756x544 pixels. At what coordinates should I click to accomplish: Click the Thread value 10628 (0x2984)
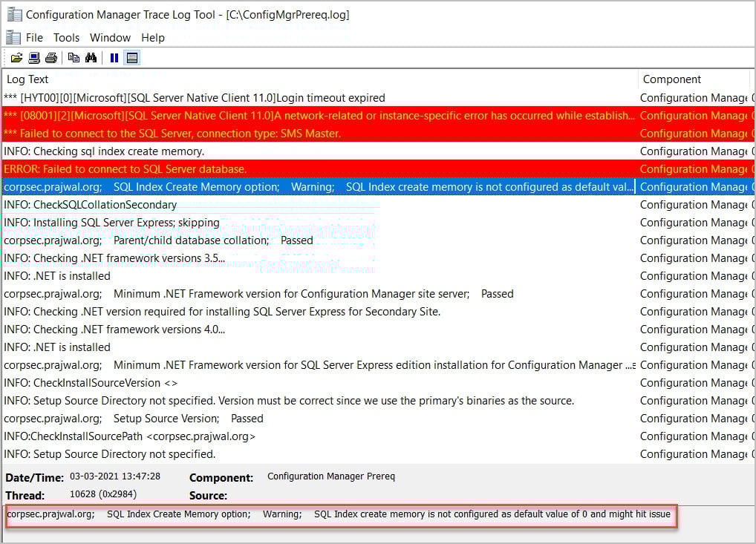103,494
